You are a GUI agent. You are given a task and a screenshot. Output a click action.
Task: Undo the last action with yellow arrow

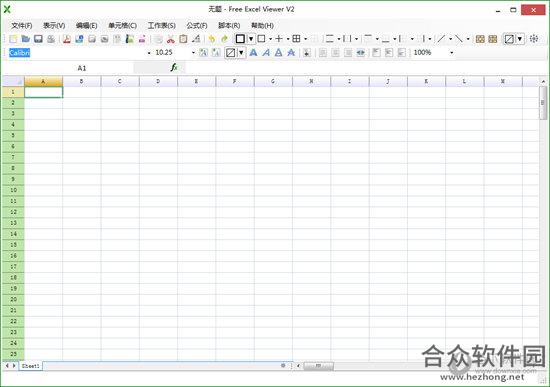pyautogui.click(x=212, y=39)
